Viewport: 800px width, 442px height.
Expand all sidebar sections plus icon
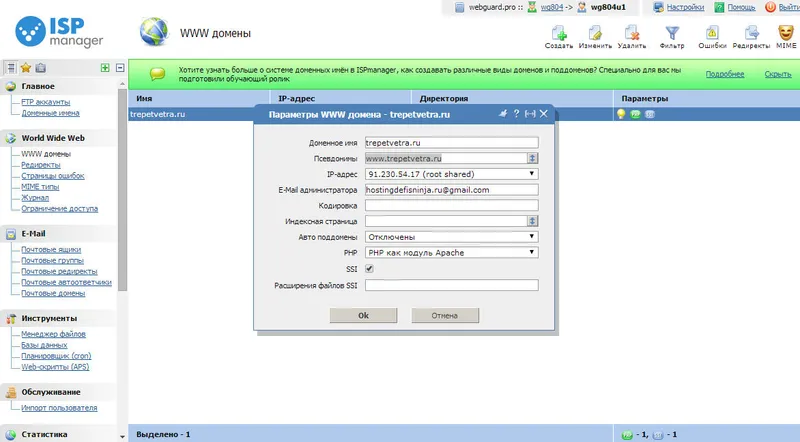coord(105,67)
